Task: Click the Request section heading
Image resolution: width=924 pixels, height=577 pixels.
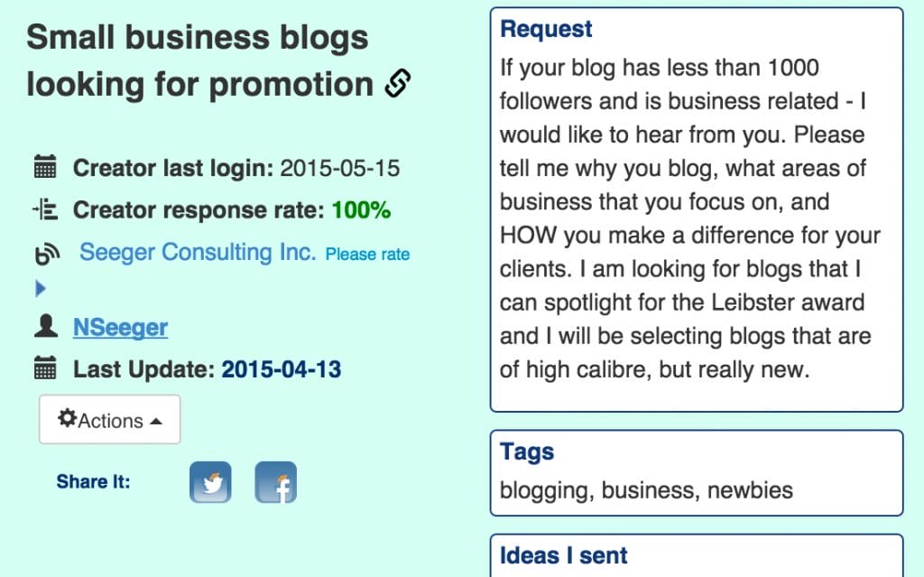Action: click(546, 29)
